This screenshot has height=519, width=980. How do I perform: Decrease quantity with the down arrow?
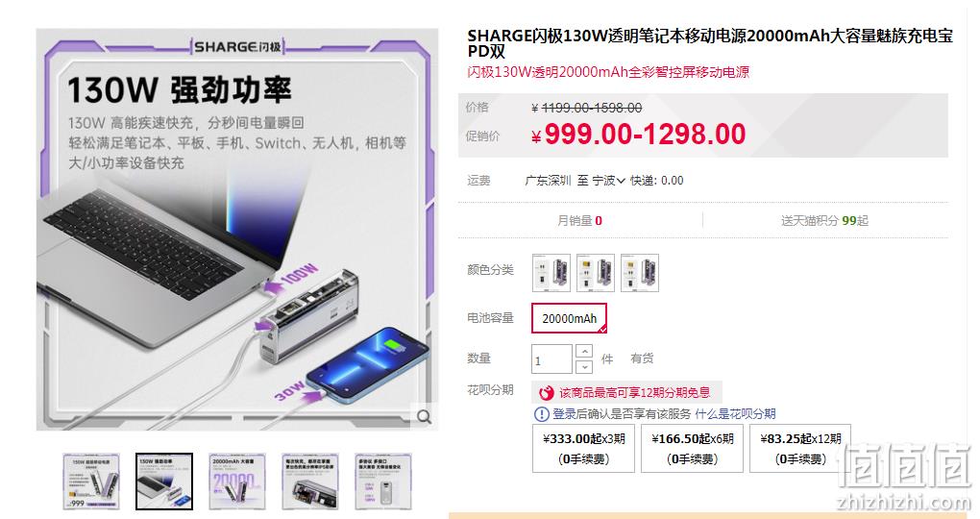tap(584, 366)
